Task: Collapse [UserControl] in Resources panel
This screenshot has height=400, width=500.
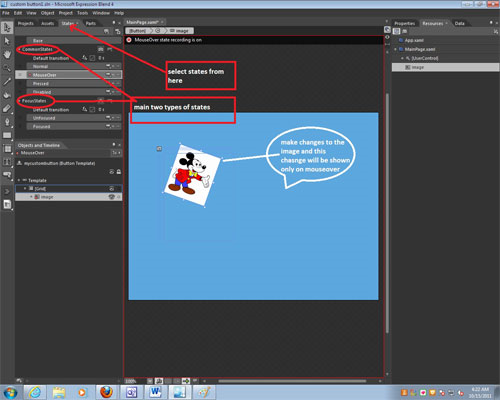Action: 402,58
